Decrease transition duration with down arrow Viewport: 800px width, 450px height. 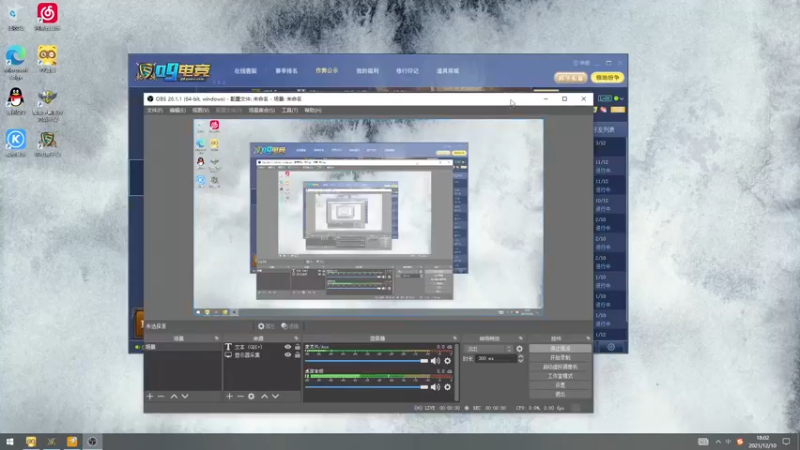tap(520, 361)
